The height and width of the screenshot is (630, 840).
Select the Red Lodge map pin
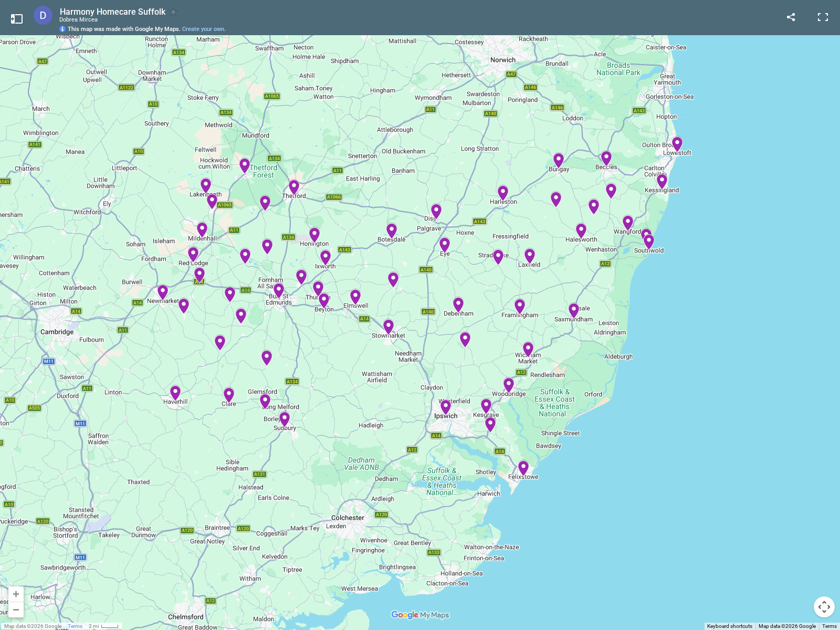tap(193, 254)
